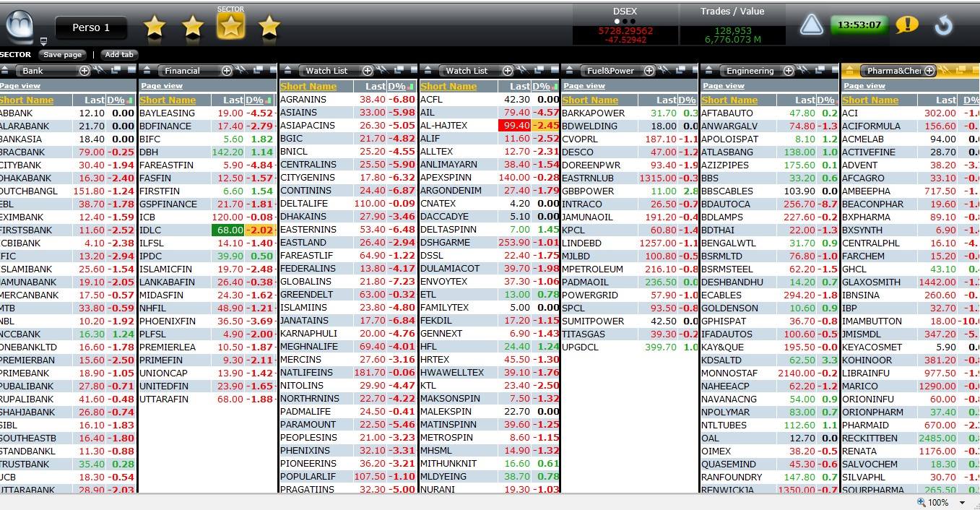The height and width of the screenshot is (510, 980).
Task: Open the Engineering panel title dropdown
Action: (x=751, y=71)
